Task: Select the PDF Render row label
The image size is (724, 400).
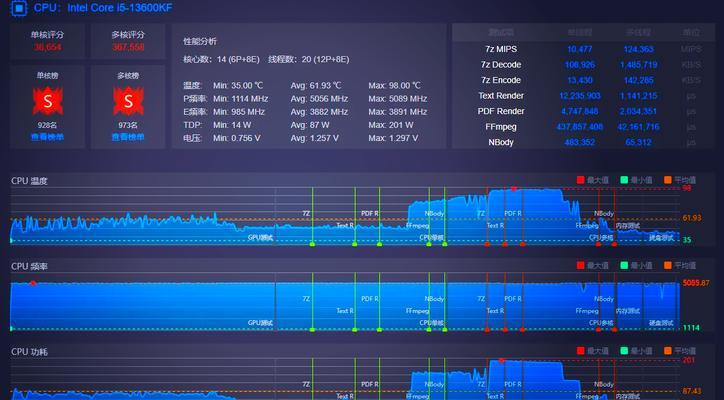Action: (501, 111)
